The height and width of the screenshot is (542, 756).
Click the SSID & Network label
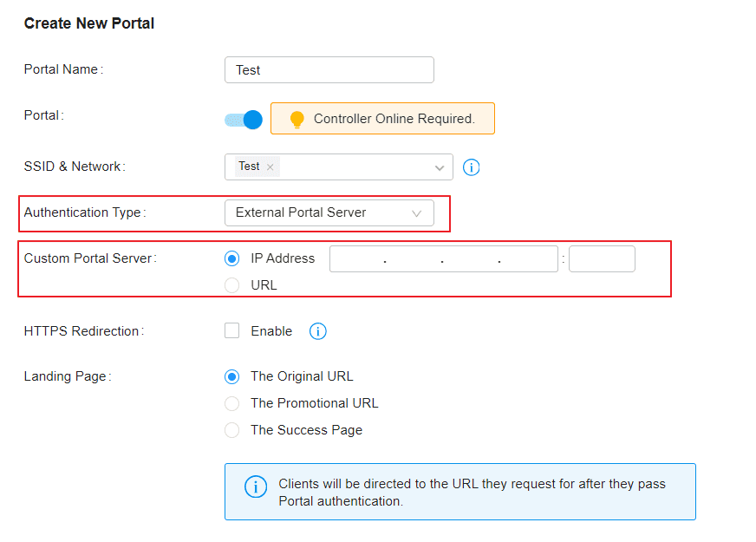coord(75,167)
